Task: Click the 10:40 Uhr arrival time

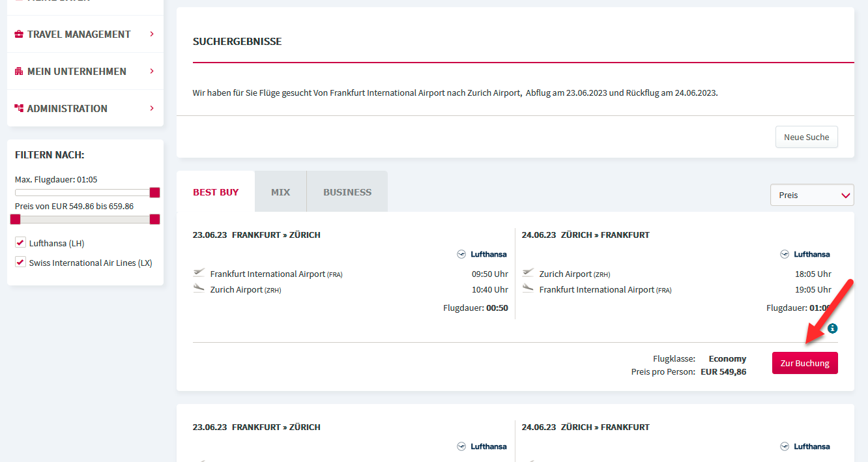Action: 490,289
